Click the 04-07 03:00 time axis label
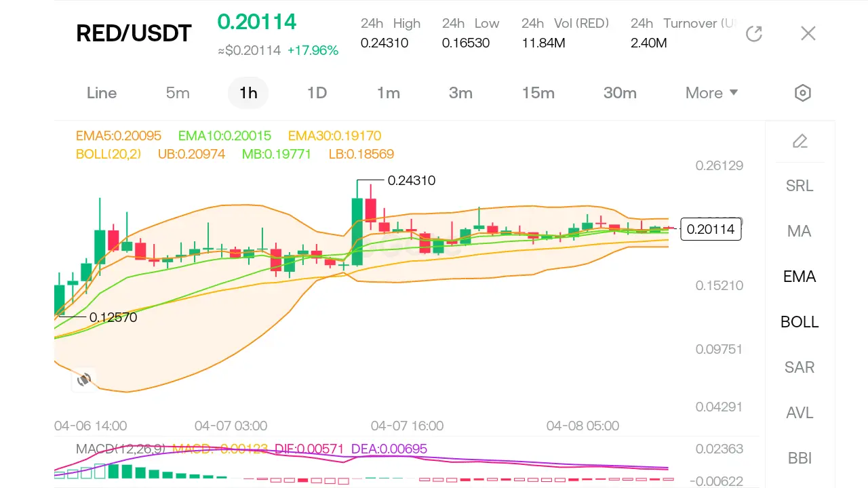This screenshot has height=488, width=868. [x=231, y=426]
